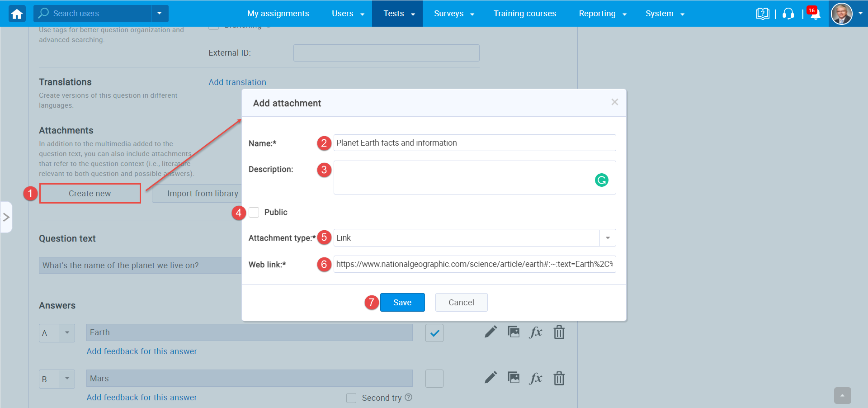Edit the Earth answer with pencil icon
The height and width of the screenshot is (408, 868).
(491, 332)
